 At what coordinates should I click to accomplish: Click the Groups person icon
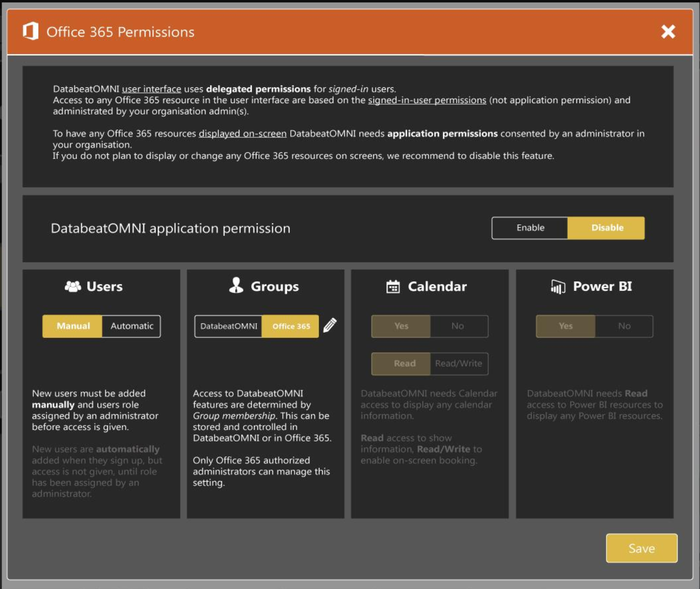coord(236,285)
